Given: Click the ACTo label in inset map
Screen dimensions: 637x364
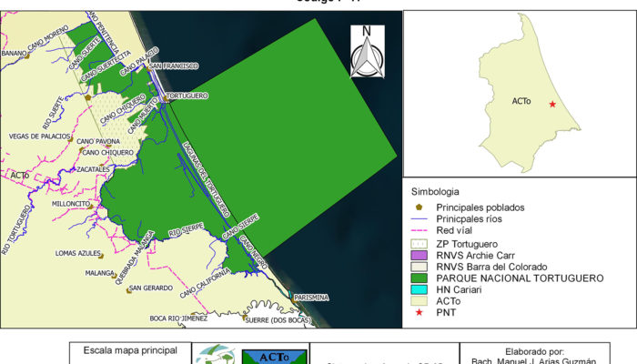Looking at the screenshot, I should click(521, 102).
